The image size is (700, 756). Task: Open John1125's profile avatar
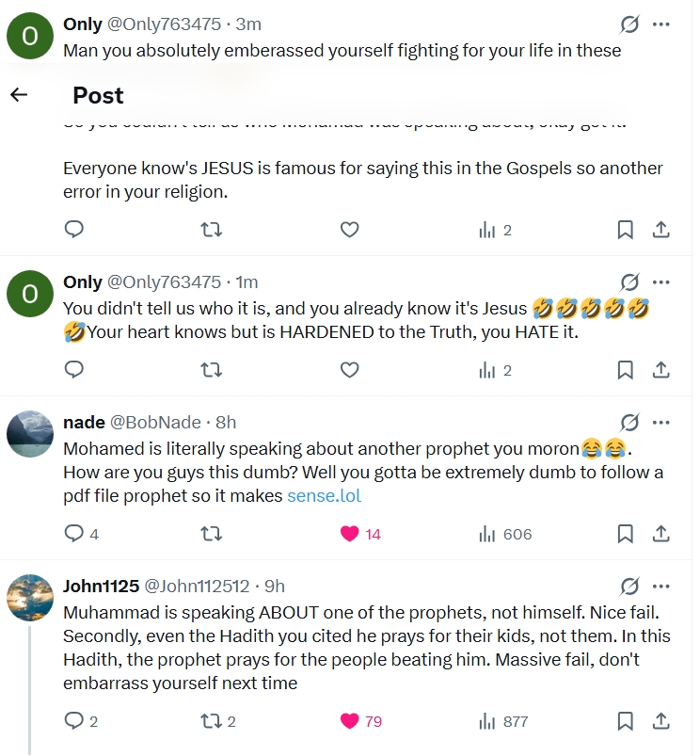click(x=29, y=598)
